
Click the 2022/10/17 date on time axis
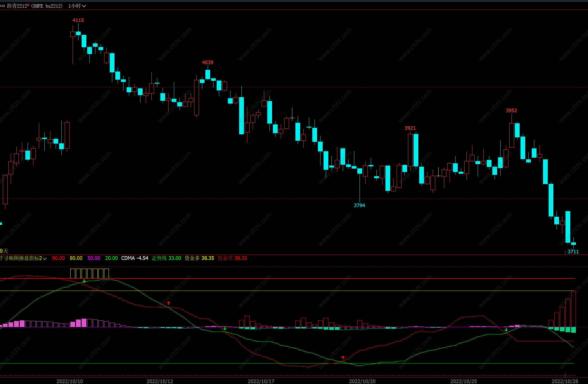261,381
